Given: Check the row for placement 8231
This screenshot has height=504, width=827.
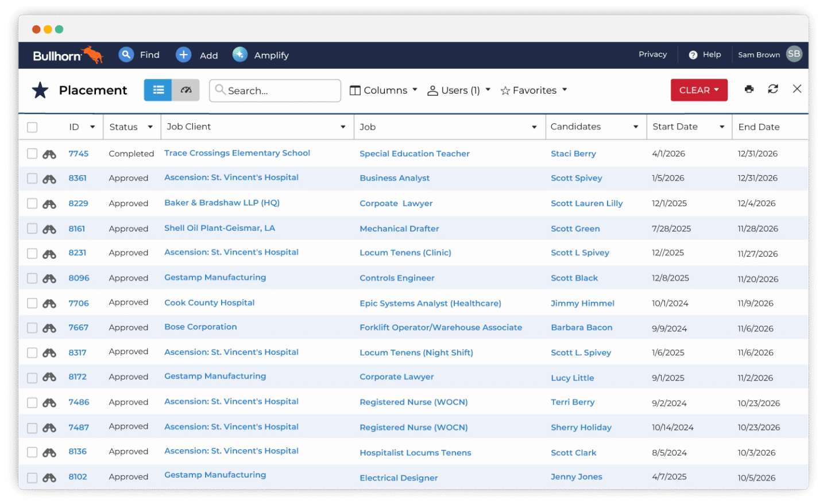Looking at the screenshot, I should tap(32, 253).
